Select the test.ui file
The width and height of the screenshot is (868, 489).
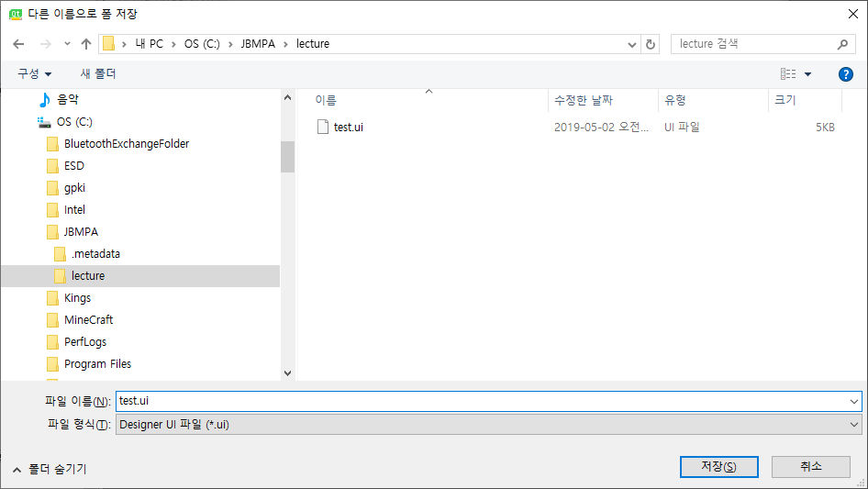pos(348,128)
